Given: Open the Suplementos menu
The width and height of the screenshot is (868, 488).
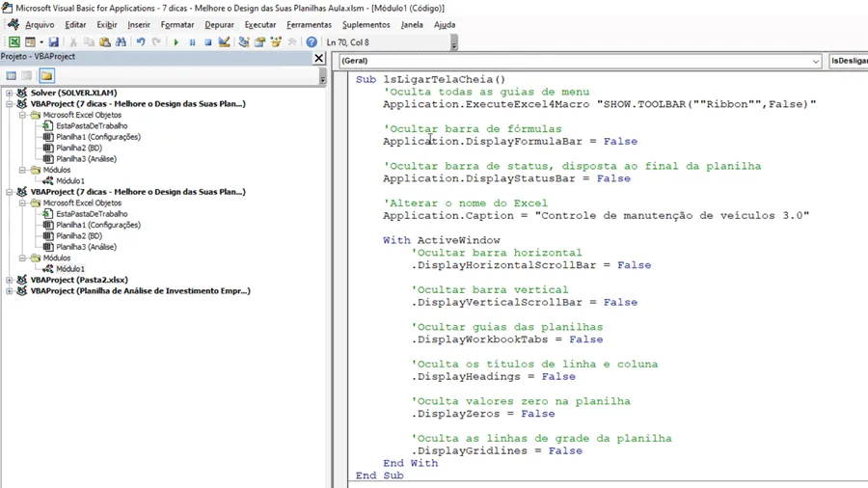Looking at the screenshot, I should point(366,25).
